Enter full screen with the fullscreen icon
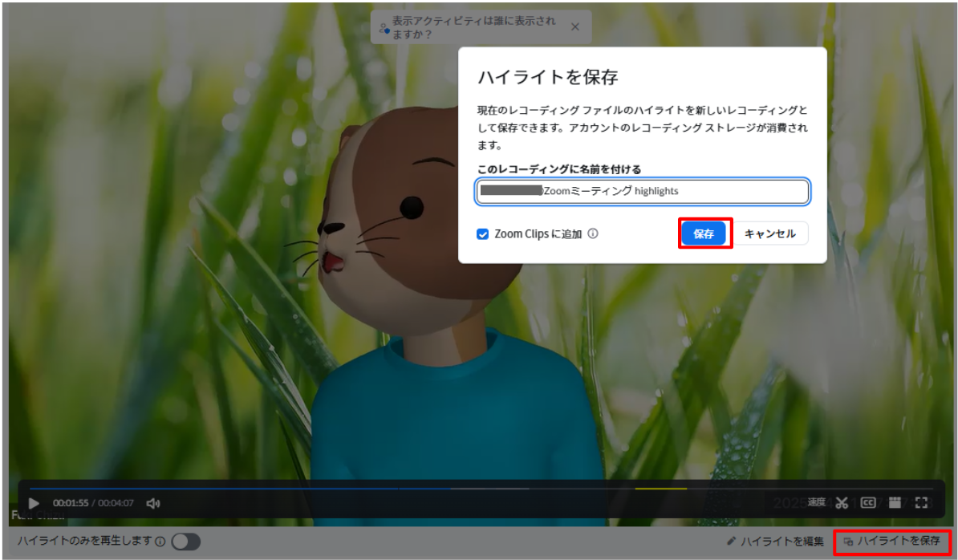 (x=921, y=502)
